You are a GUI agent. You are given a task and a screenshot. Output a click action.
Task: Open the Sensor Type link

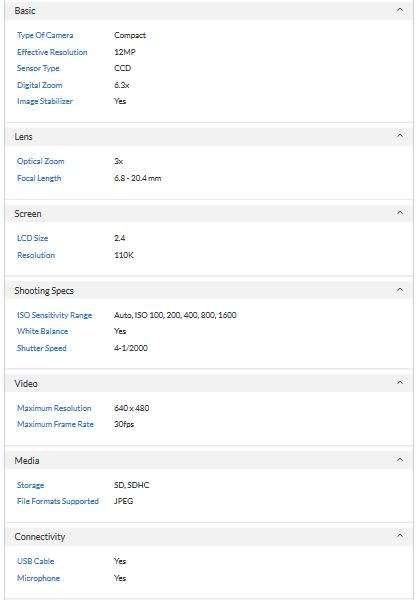coord(38,68)
